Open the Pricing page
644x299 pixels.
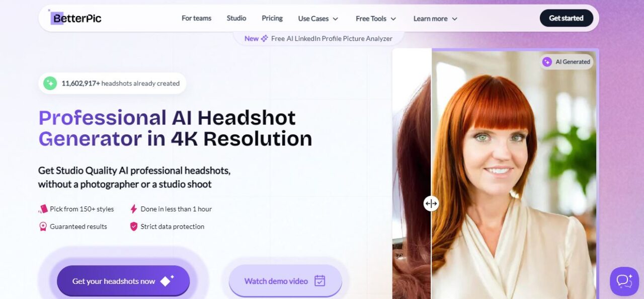tap(272, 18)
